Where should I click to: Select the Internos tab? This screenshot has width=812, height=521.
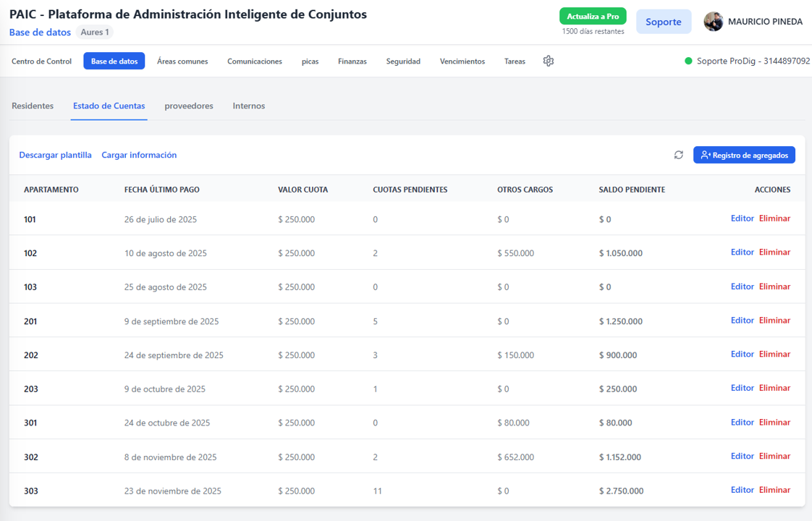click(249, 106)
